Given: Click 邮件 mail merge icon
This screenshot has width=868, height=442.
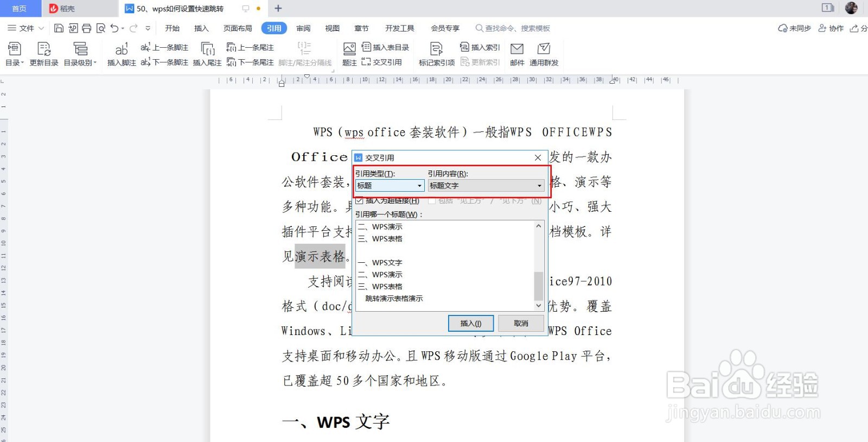Looking at the screenshot, I should point(518,54).
